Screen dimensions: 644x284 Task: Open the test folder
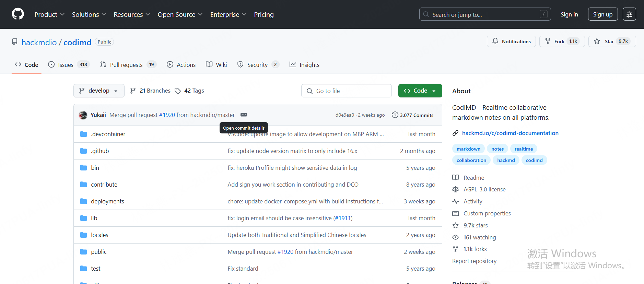point(96,269)
